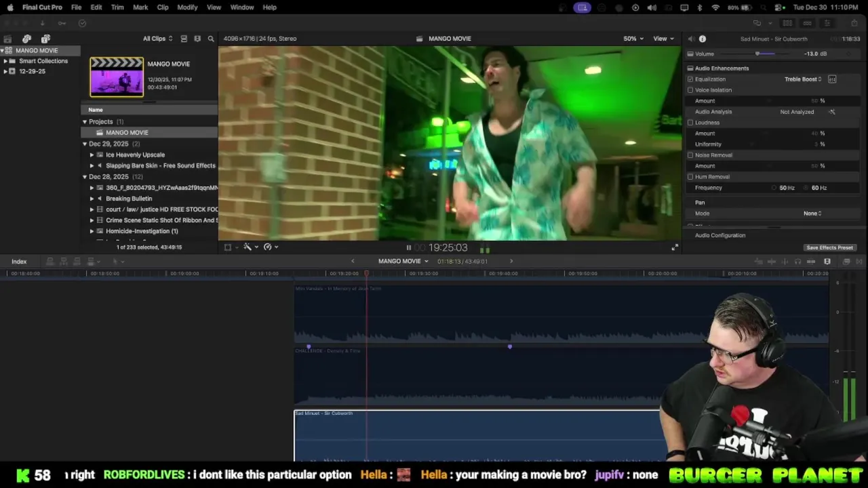Open the keyword editor key icon
868x488 pixels.
62,23
